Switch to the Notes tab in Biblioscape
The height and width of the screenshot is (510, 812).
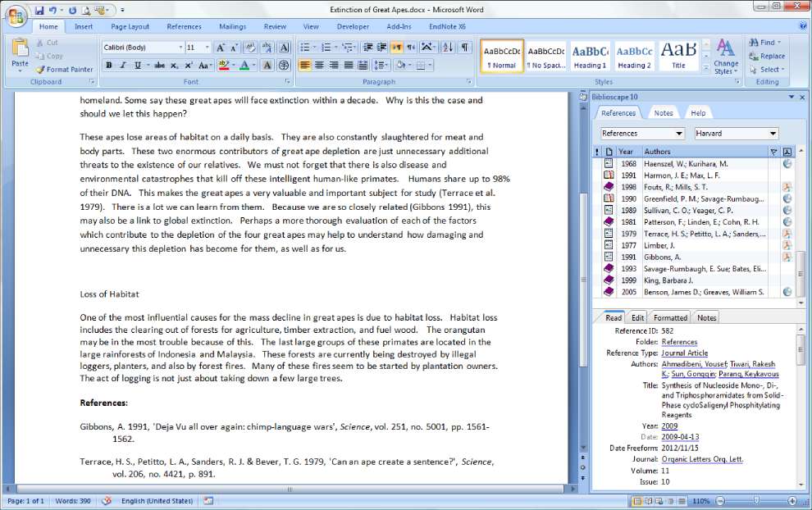click(664, 113)
